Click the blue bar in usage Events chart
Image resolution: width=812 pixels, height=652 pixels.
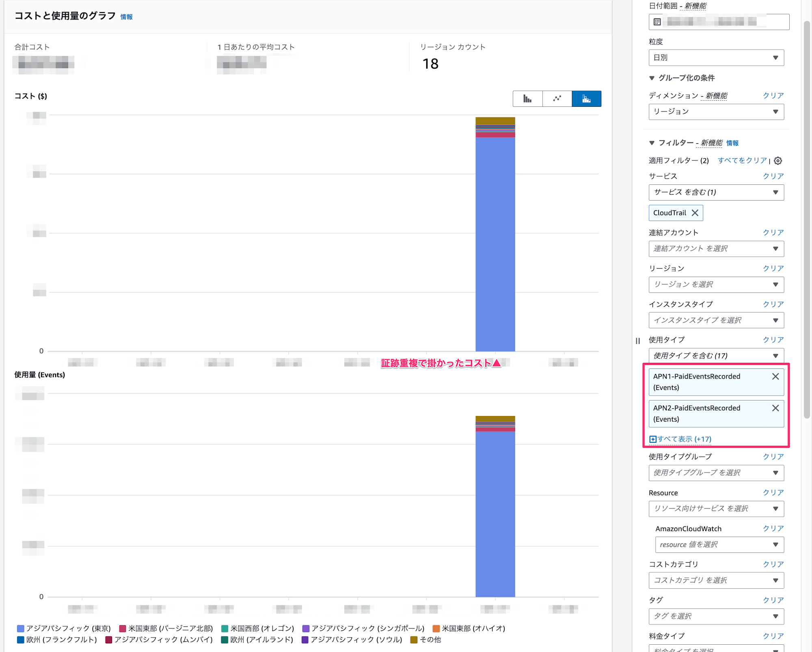click(495, 514)
